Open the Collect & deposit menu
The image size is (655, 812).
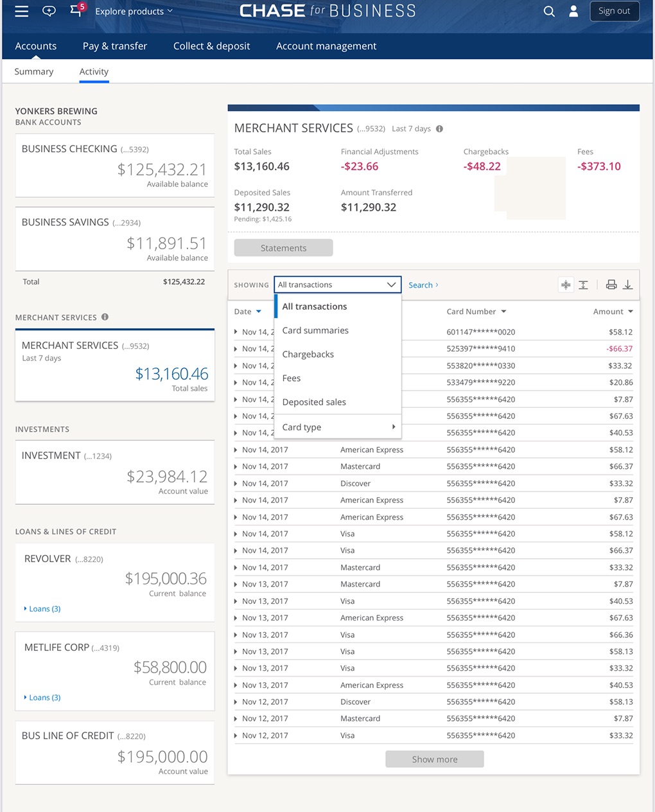212,46
